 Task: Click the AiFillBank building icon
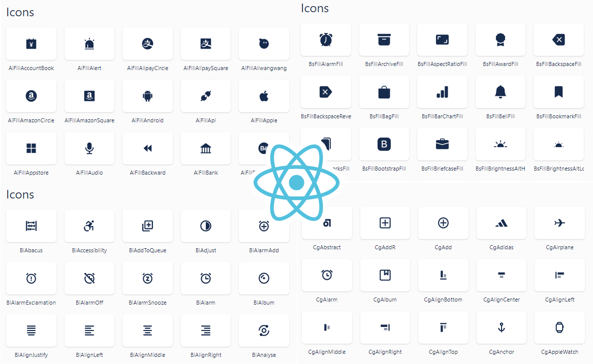[x=205, y=148]
